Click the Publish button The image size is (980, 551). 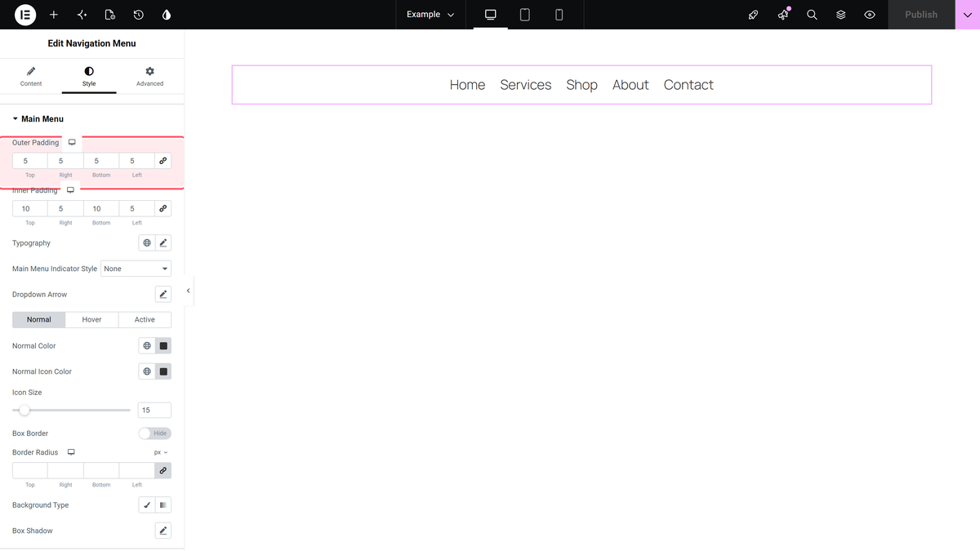click(921, 15)
